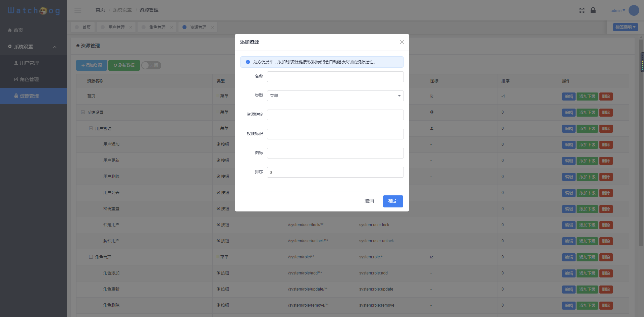Click the 刷新数据 button
644x317 pixels.
point(124,65)
